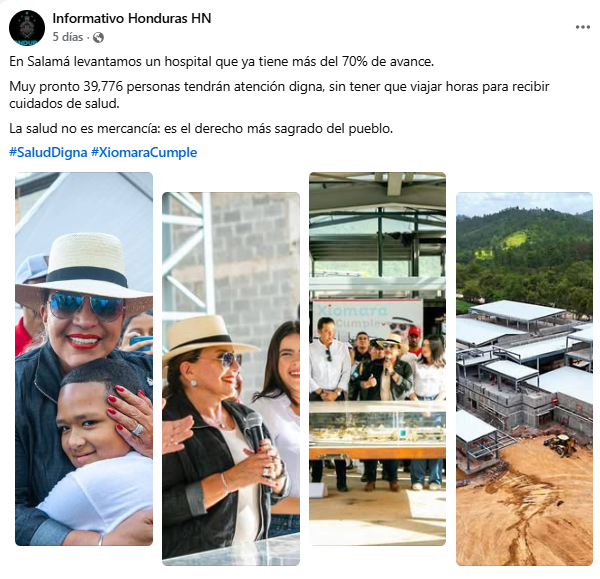This screenshot has height=579, width=600.
Task: Open photo of woman hugging child
Action: click(84, 359)
